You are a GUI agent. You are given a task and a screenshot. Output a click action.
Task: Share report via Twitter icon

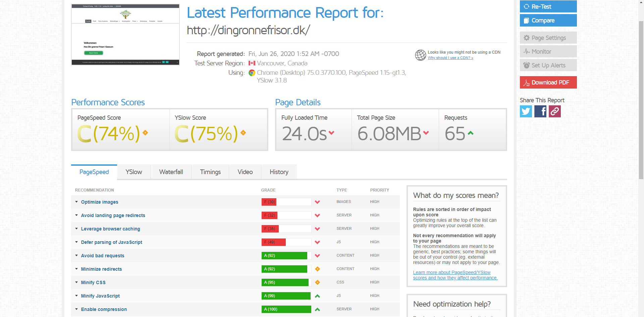[x=526, y=111]
